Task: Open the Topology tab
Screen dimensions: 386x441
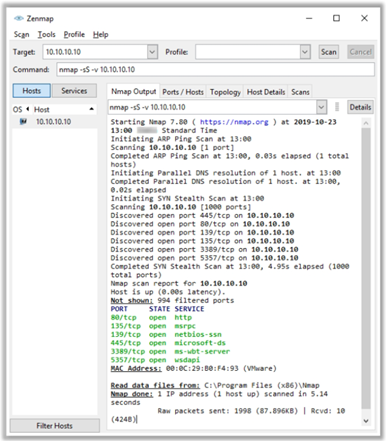Action: pyautogui.click(x=225, y=92)
